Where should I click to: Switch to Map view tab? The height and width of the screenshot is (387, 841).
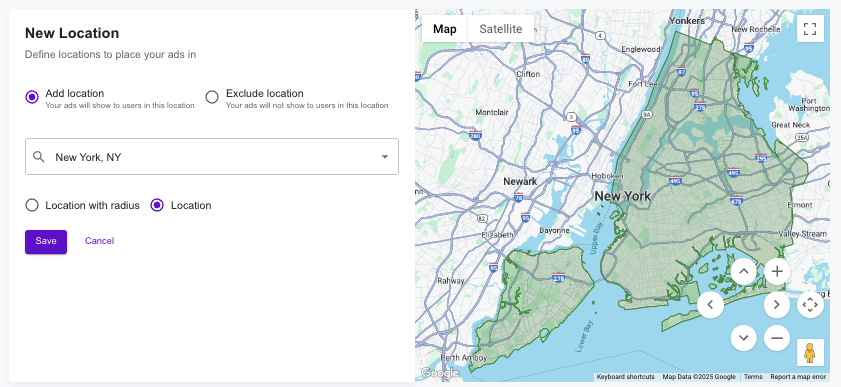[445, 29]
